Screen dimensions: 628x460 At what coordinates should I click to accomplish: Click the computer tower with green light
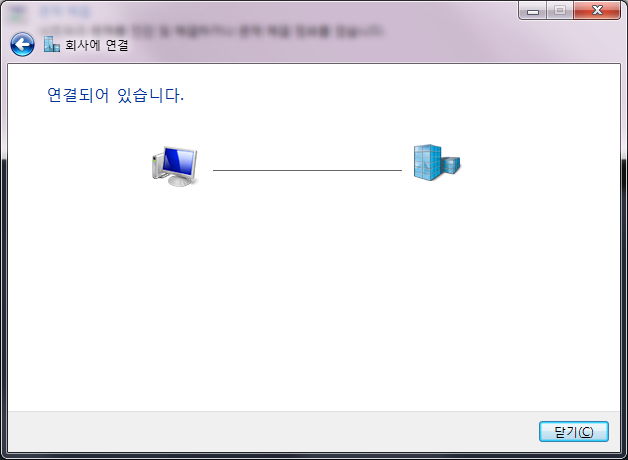(157, 165)
